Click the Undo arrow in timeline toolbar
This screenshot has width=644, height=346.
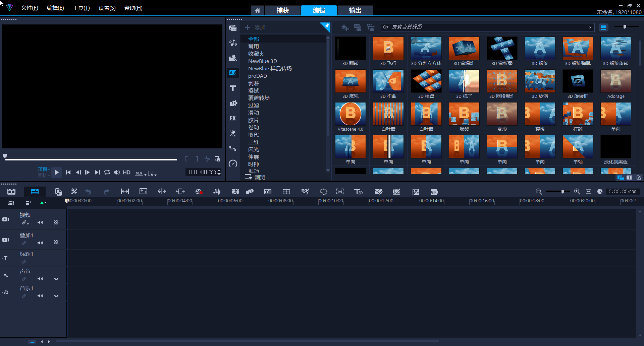pyautogui.click(x=88, y=192)
